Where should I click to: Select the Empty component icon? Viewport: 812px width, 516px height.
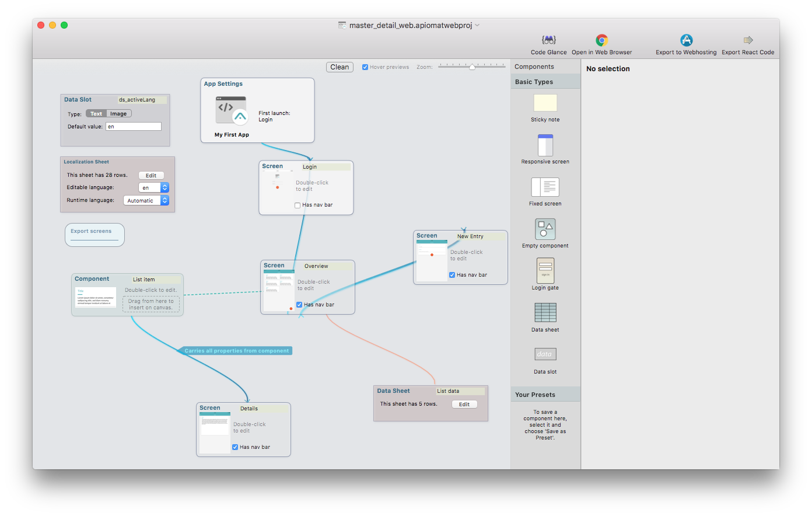(x=545, y=229)
